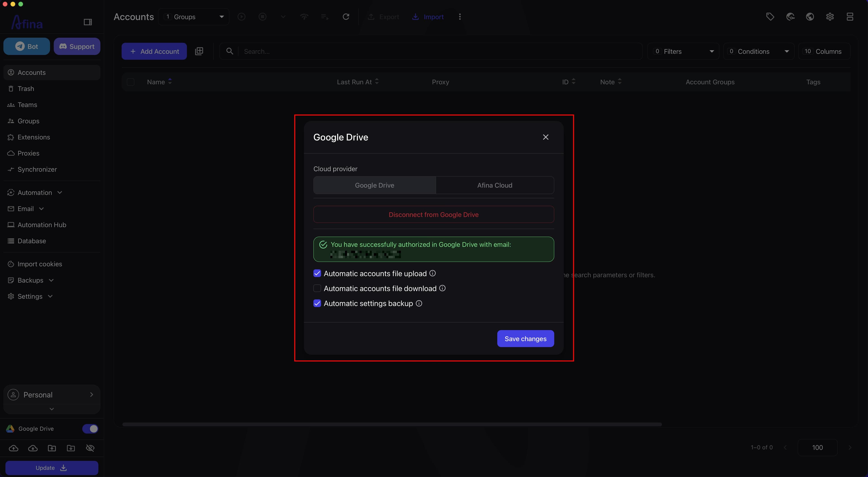Open Synchronizer page
868x477 pixels.
coord(52,169)
